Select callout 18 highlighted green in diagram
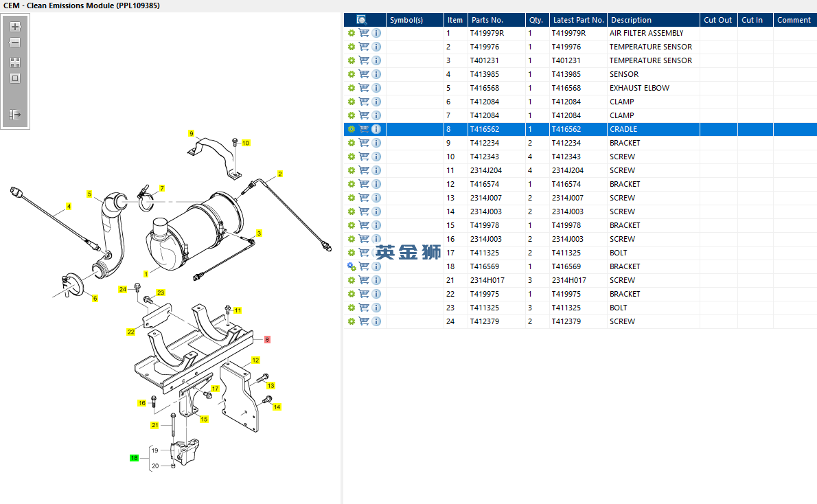 (x=135, y=457)
